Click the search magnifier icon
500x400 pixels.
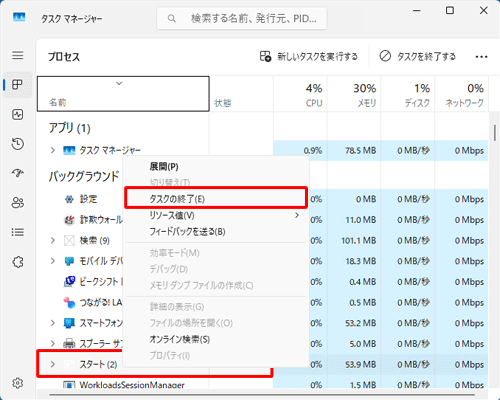point(171,18)
